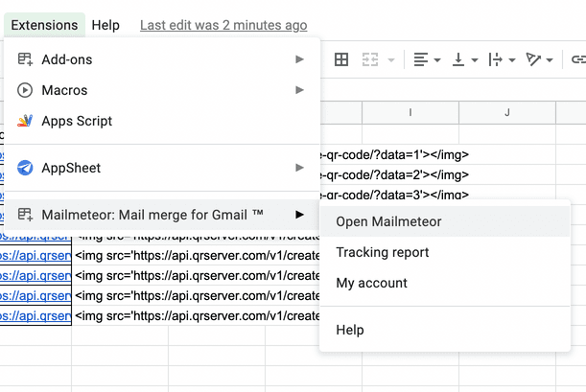Expand the Add-ons submenu arrow

299,59
